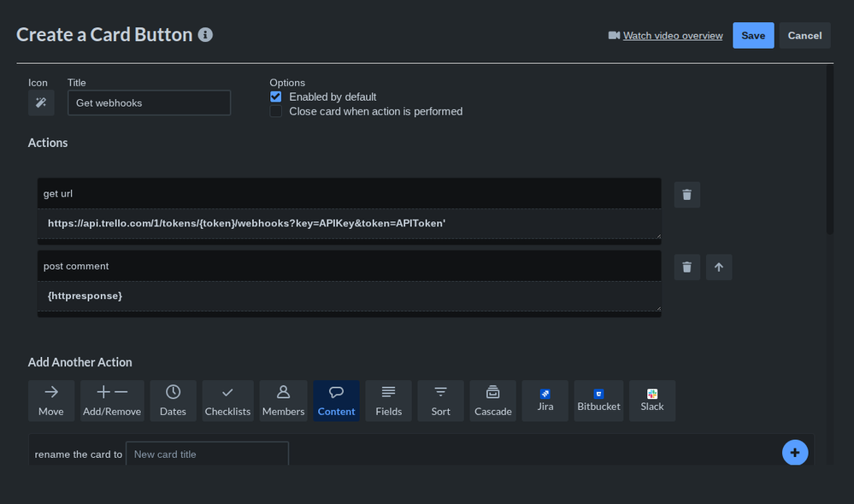Screen dimensions: 854x504
Task: Save the card button
Action: pos(752,35)
